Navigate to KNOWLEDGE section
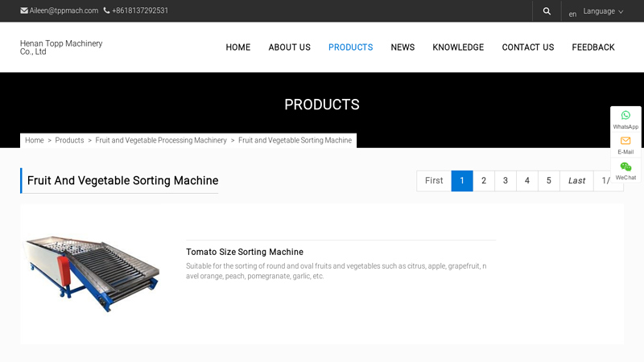This screenshot has height=362, width=644. [x=458, y=47]
